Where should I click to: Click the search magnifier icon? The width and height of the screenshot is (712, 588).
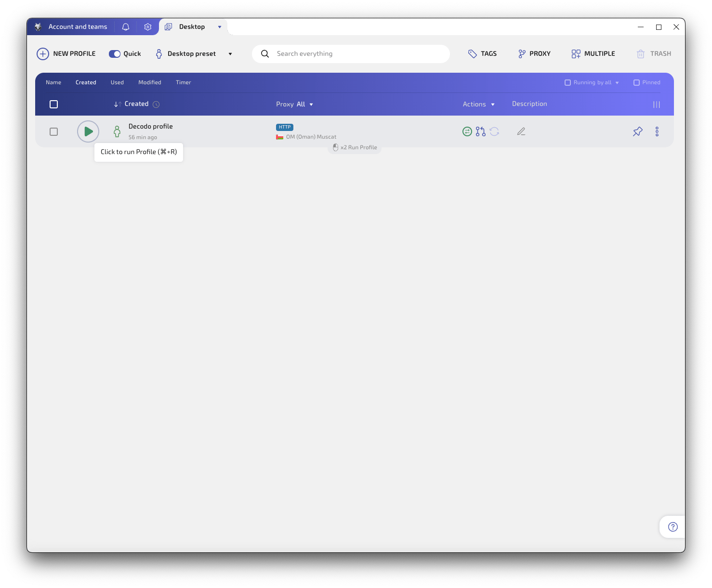tap(265, 54)
